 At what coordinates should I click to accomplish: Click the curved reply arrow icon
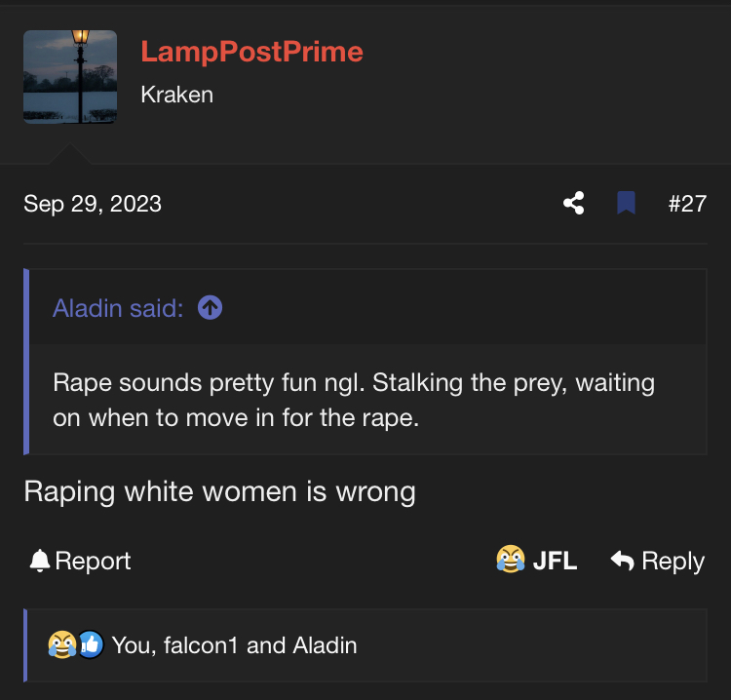623,560
